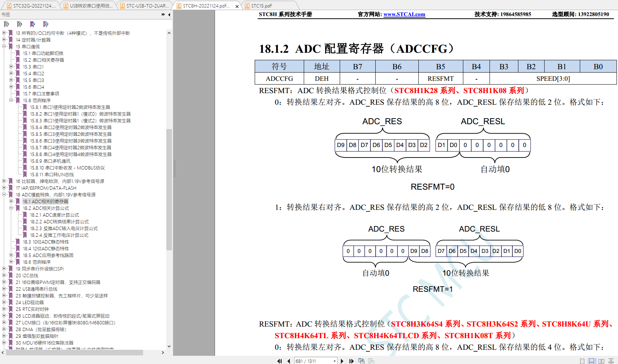
Task: Open the bookmark options menu icon
Action: click(46, 24)
